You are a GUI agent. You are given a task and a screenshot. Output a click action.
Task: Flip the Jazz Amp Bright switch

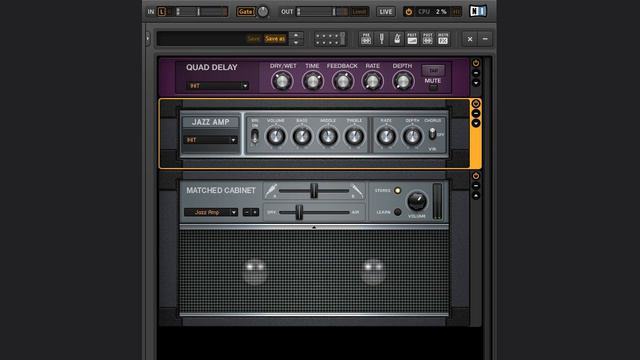click(x=255, y=136)
